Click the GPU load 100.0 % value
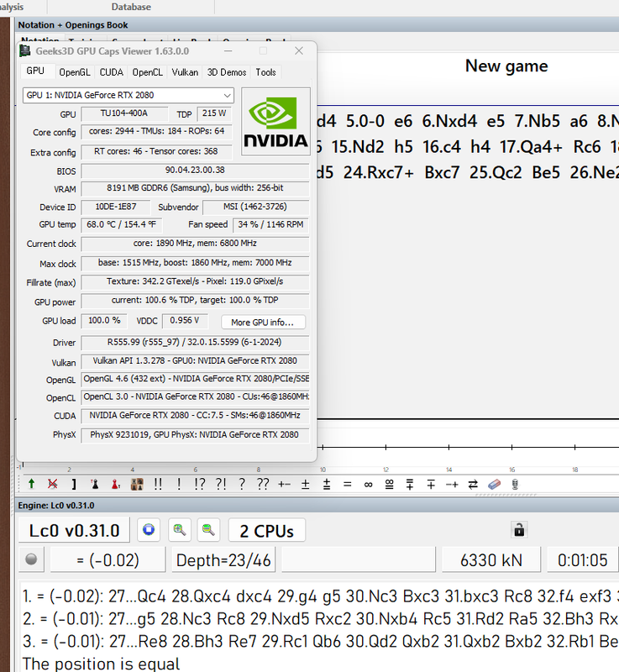 [x=104, y=321]
